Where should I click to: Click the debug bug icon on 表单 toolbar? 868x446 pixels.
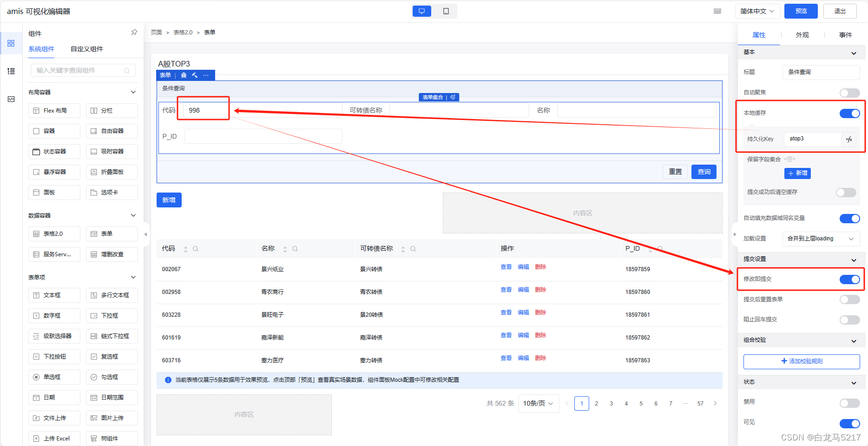[x=184, y=75]
